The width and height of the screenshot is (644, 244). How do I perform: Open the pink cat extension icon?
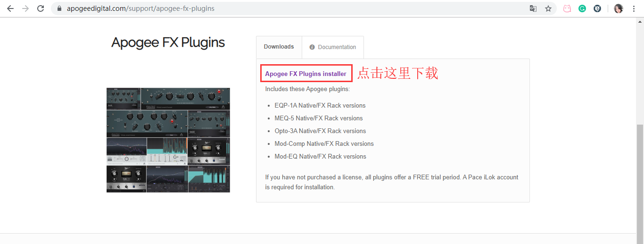567,8
